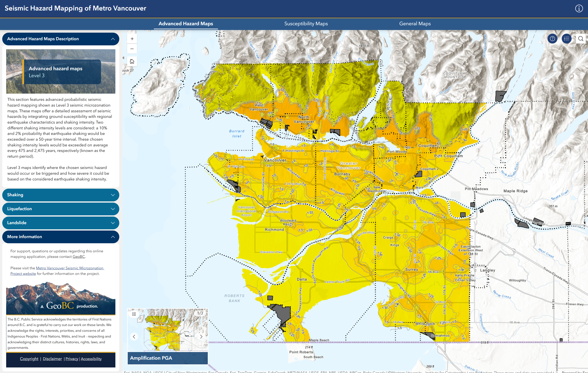The height and width of the screenshot is (373, 588).
Task: Zoom in on the map
Action: click(132, 39)
